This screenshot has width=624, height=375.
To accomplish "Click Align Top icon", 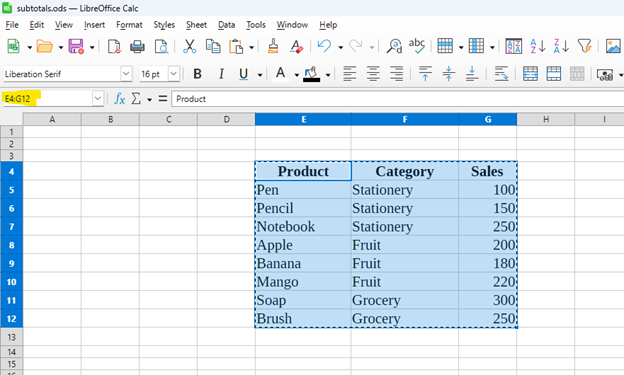I will [425, 74].
